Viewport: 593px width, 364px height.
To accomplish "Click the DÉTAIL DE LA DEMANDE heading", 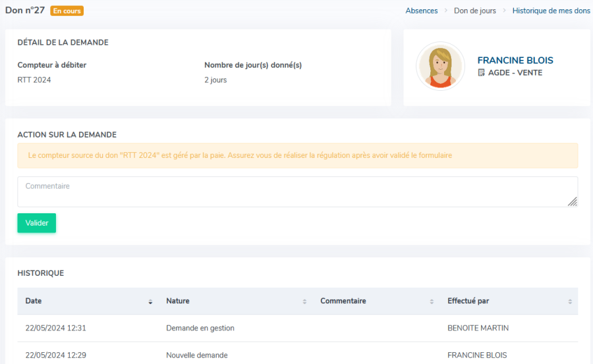I will pos(63,42).
